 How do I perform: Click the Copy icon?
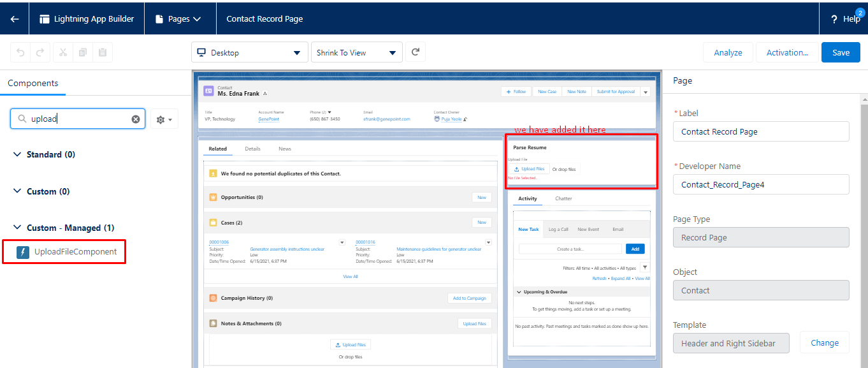tap(83, 52)
